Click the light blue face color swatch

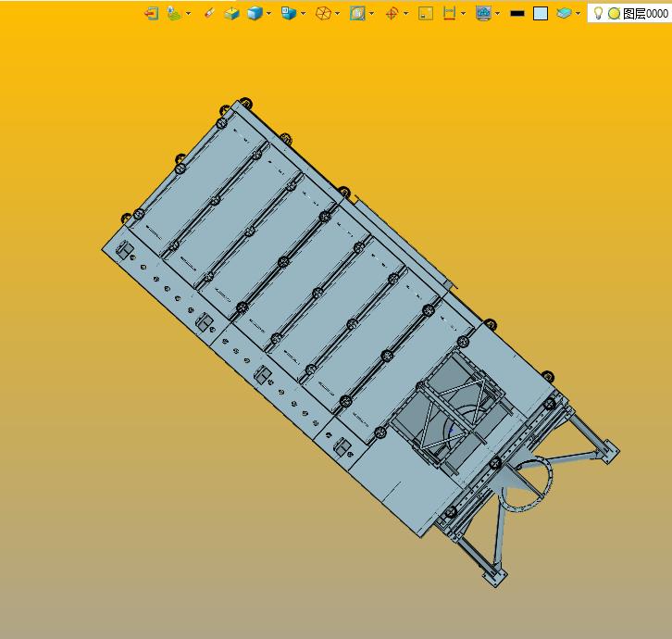[541, 14]
